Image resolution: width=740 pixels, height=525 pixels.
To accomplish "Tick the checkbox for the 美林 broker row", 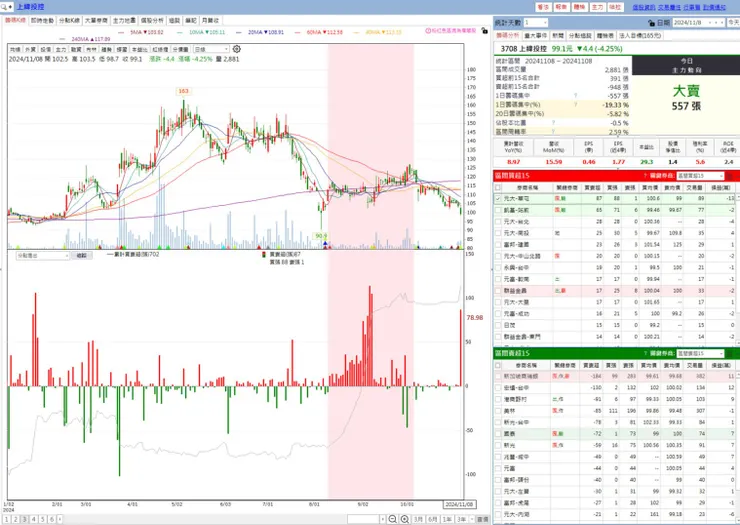I will [x=497, y=411].
